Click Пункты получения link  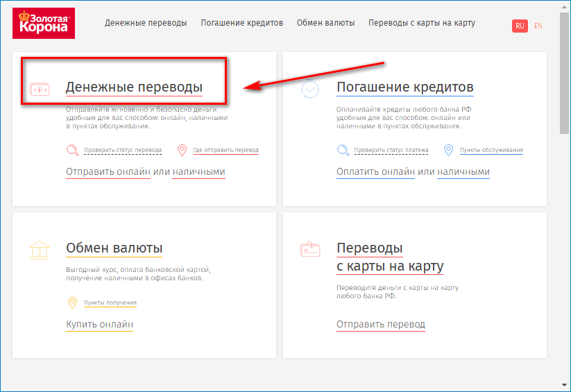pos(110,302)
